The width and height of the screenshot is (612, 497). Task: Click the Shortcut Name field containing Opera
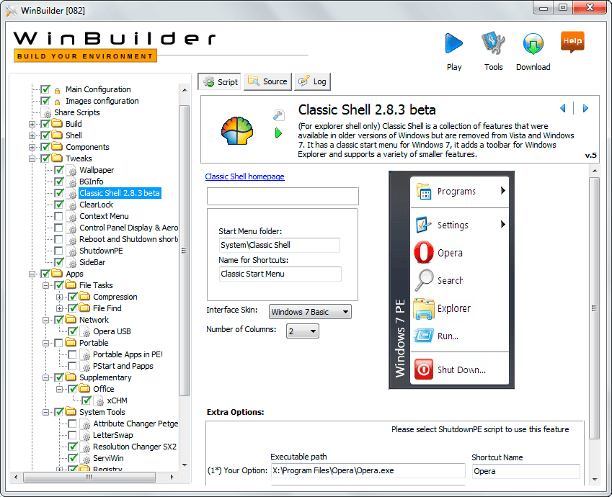pyautogui.click(x=526, y=471)
